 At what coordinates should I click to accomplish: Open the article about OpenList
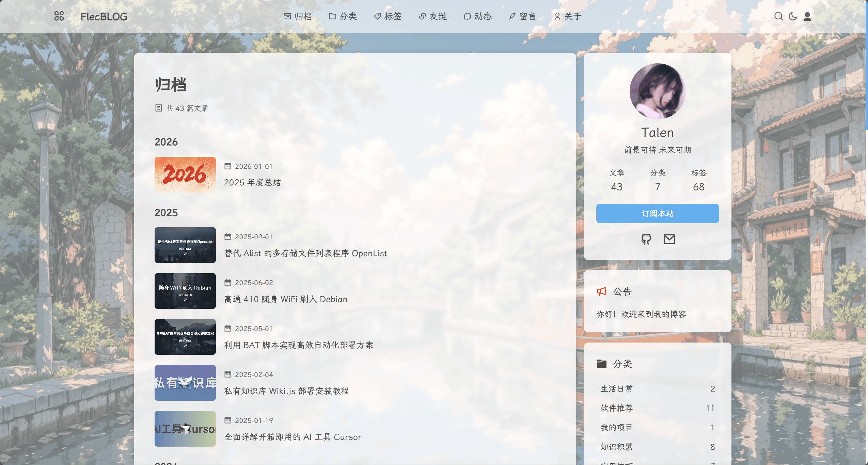coord(305,253)
